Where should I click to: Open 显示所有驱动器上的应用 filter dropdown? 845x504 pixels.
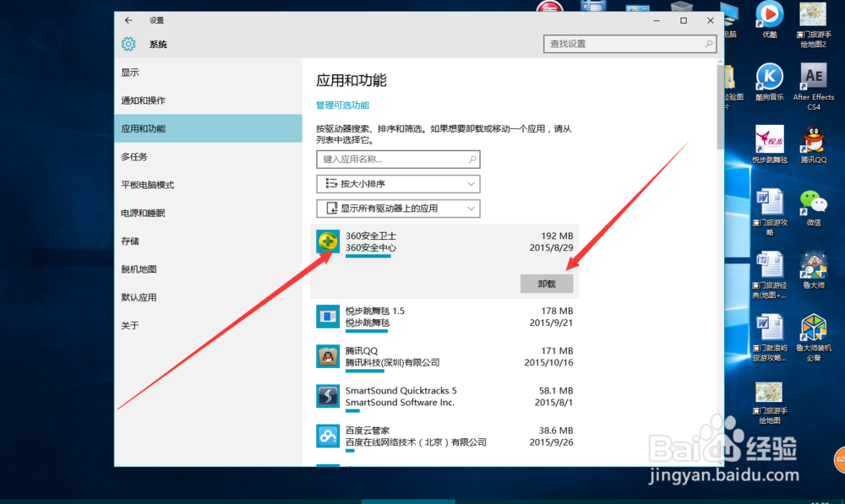click(x=398, y=209)
